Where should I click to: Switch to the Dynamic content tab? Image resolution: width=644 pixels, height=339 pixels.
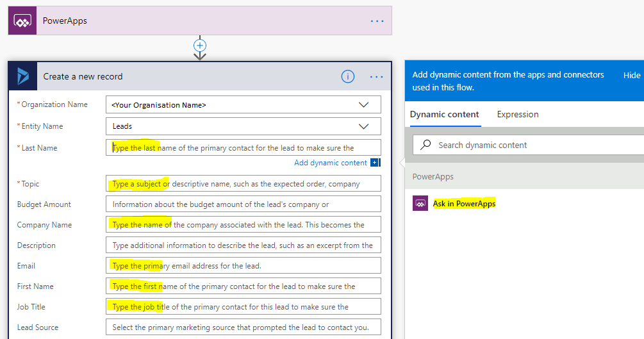click(x=445, y=115)
